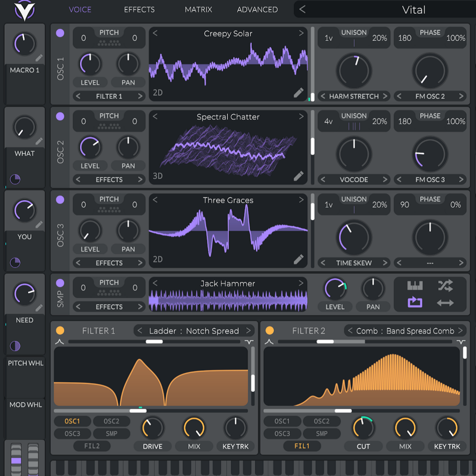Screen dimensions: 476x476
Task: Click OSC 2 3D view label
Action: 158,176
